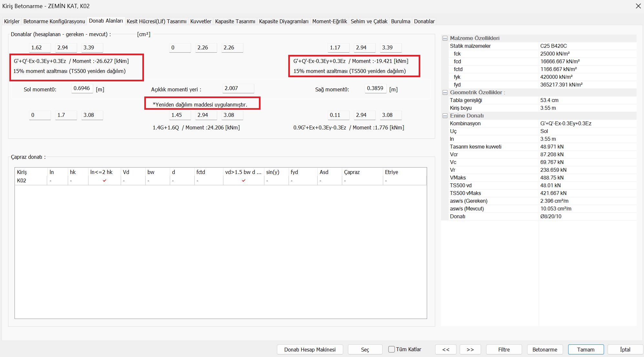644x357 pixels.
Task: Collapse the Malzeme Özellikleri section
Action: coord(445,38)
